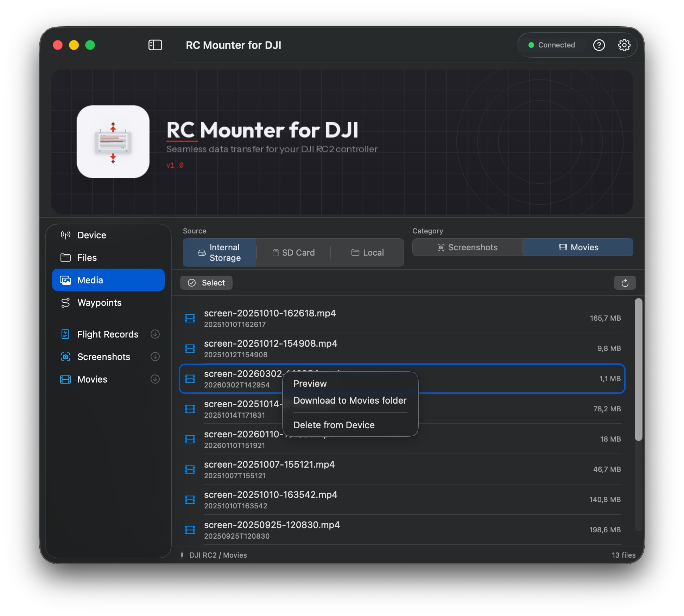684x616 pixels.
Task: Click film icon of screen-20251007-155121.mp4
Action: pyautogui.click(x=190, y=470)
